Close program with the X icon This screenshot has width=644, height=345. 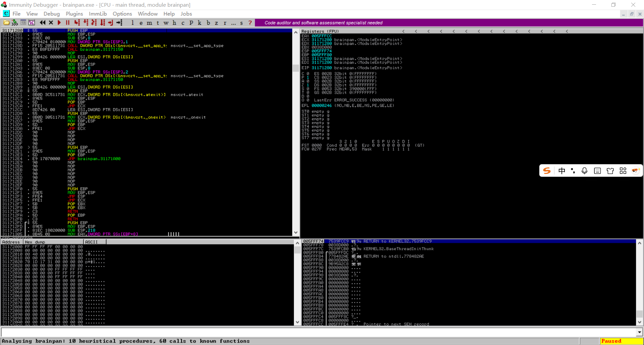tap(51, 22)
